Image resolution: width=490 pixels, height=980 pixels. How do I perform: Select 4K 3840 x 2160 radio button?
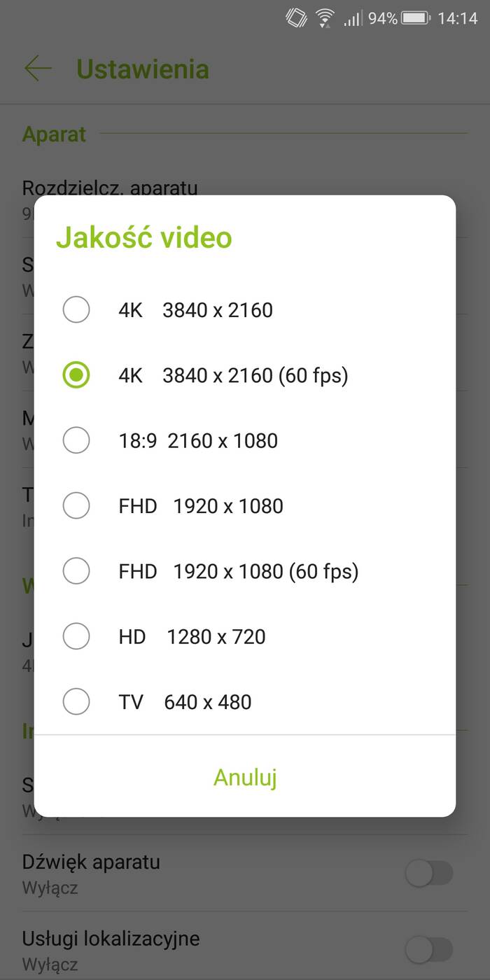[x=76, y=310]
